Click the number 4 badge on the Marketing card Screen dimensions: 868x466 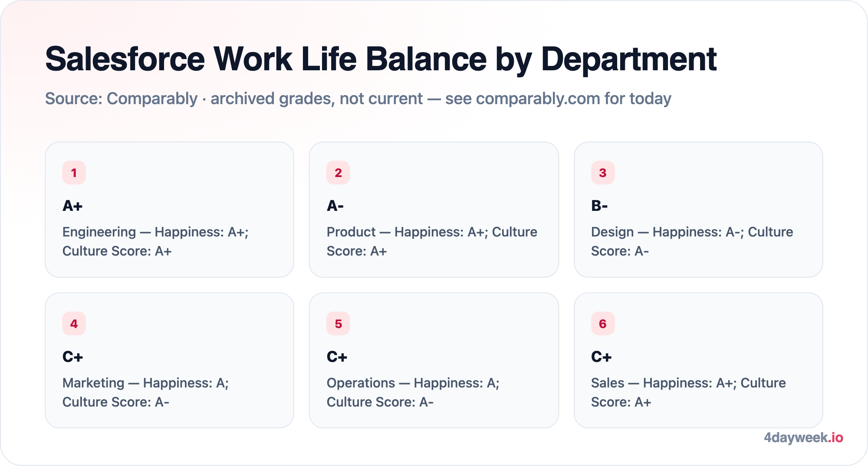click(74, 324)
